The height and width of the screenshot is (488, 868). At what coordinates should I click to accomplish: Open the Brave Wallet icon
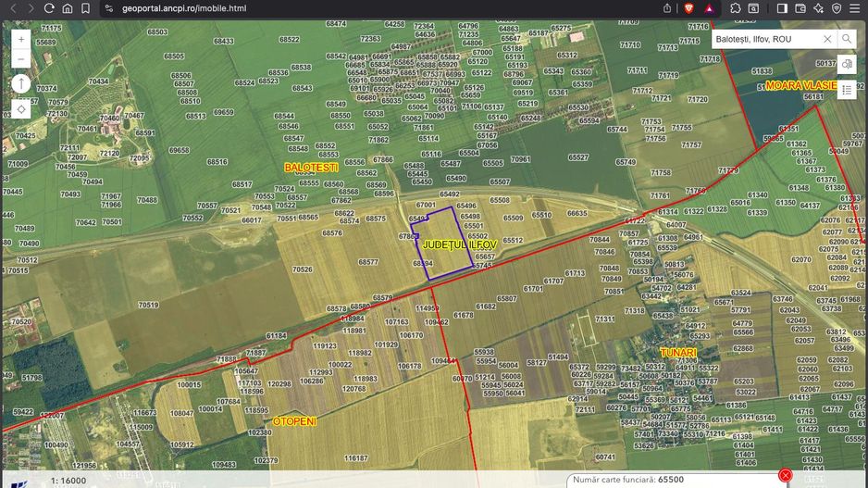coord(800,8)
